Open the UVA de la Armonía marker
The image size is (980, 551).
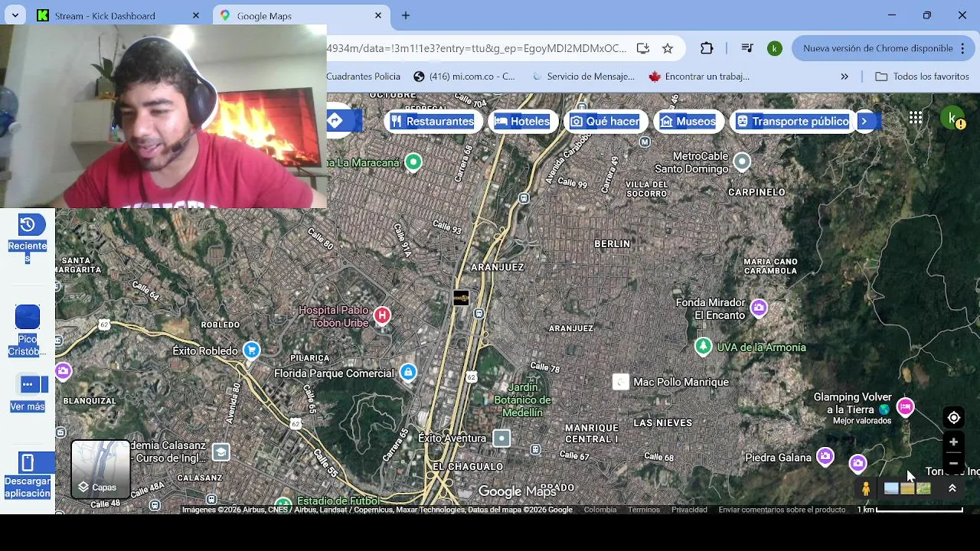(x=703, y=347)
